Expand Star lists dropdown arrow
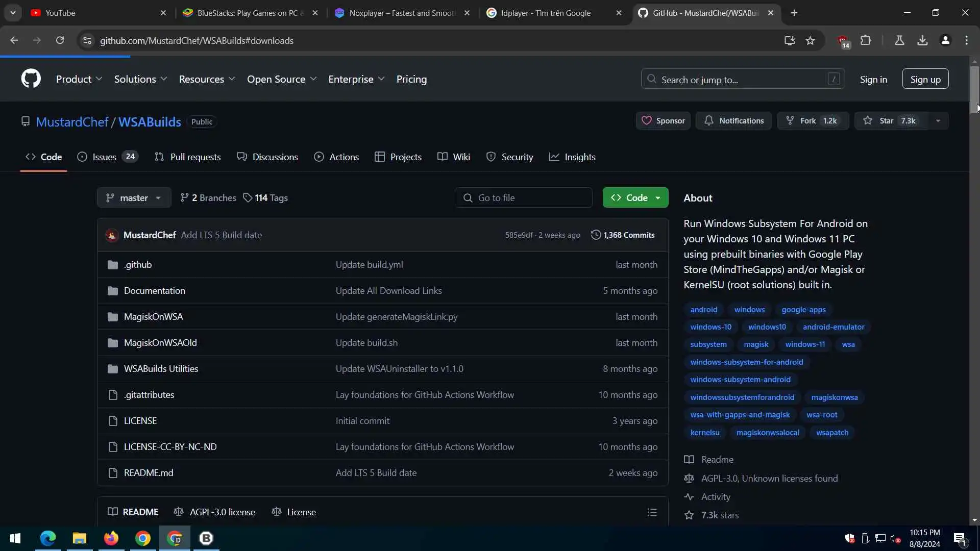 [x=938, y=121]
